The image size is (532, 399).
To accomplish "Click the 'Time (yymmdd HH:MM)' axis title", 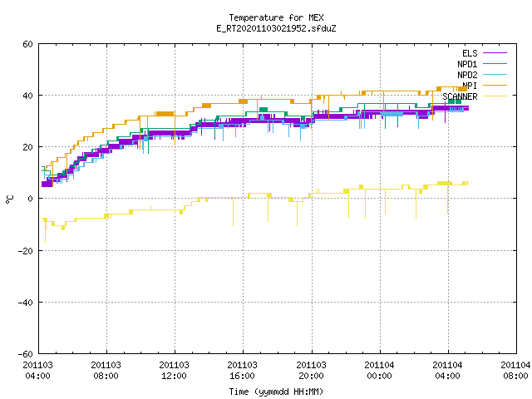I will point(276,392).
